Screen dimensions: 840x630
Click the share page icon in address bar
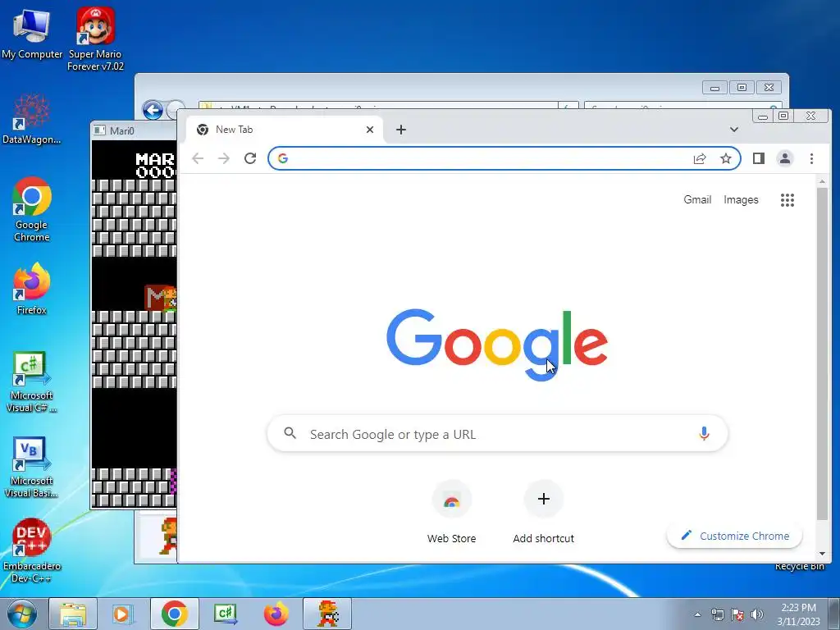pos(700,158)
